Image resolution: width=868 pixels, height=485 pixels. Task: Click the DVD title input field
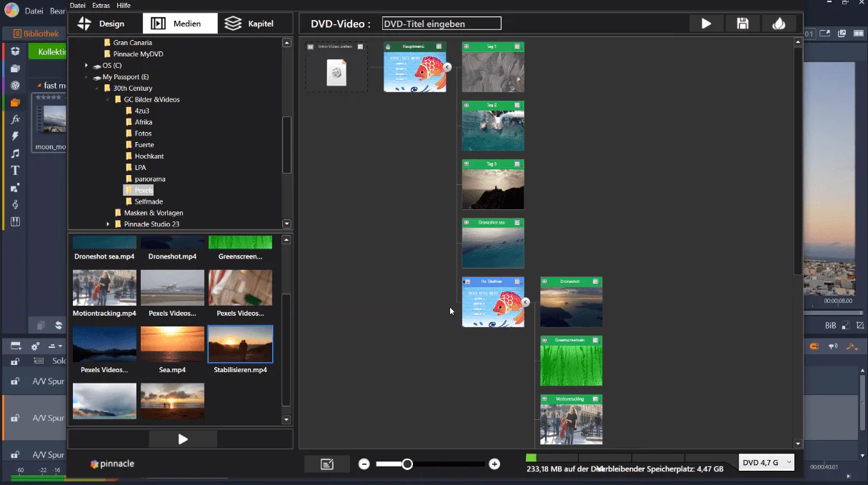(x=442, y=24)
